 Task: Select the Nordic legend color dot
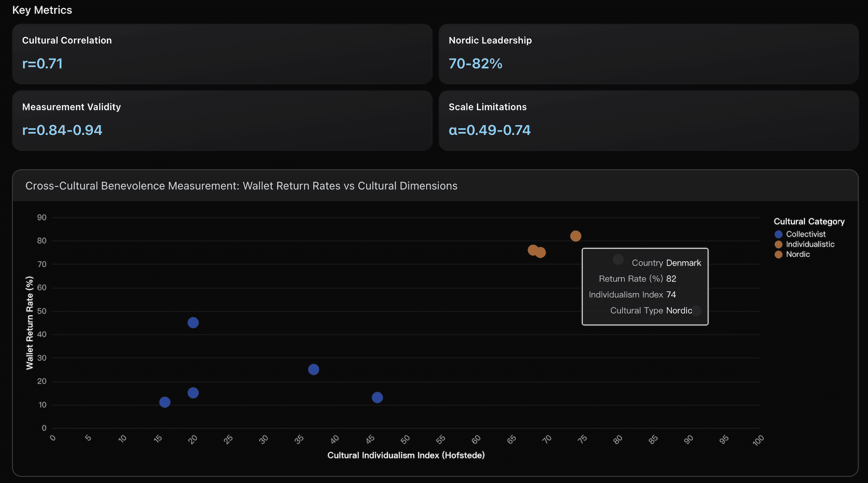[x=778, y=254]
